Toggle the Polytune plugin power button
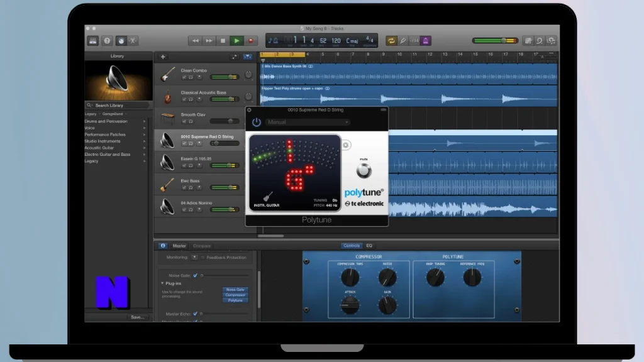Screen dimensions: 644x362 257,122
